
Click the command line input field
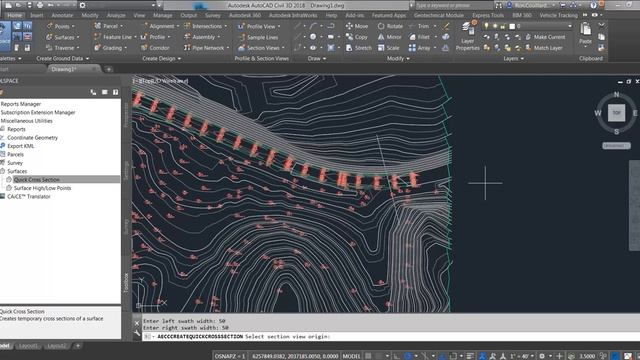coord(392,336)
